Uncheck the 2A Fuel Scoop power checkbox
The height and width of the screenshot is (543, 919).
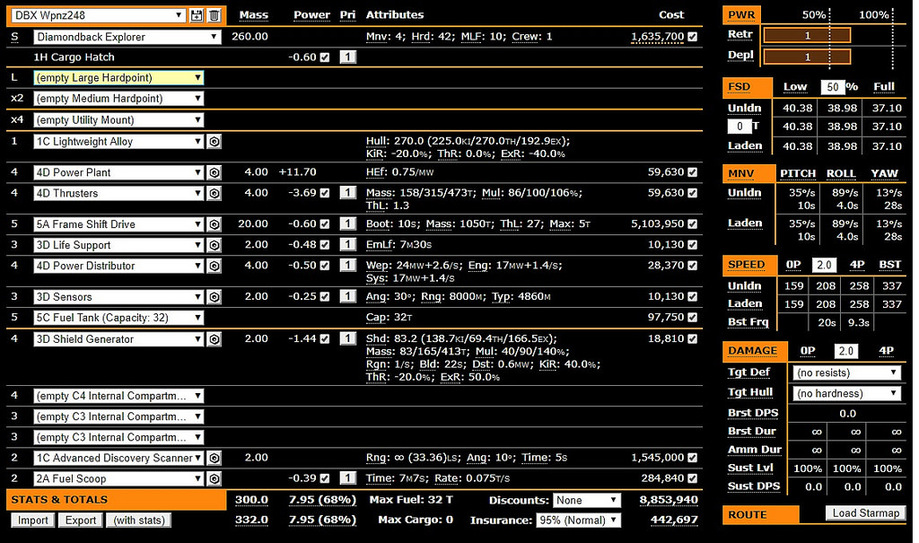324,479
